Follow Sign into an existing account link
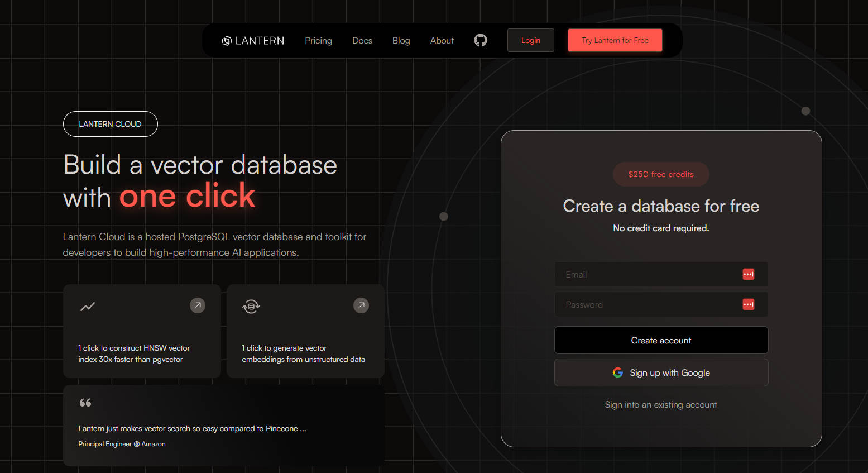The height and width of the screenshot is (473, 868). (661, 405)
